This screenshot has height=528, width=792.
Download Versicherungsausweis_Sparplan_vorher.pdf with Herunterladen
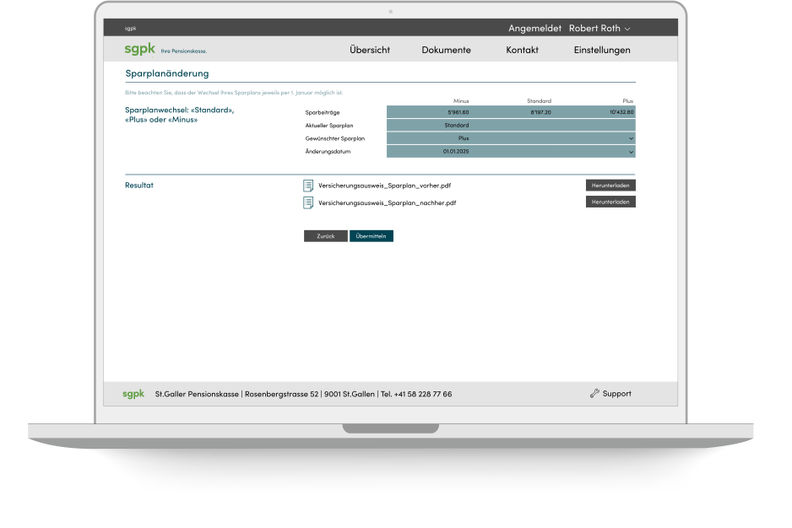(x=610, y=185)
